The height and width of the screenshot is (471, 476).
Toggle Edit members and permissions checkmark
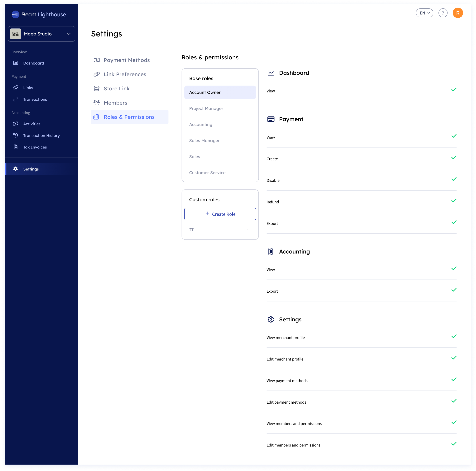tap(454, 444)
